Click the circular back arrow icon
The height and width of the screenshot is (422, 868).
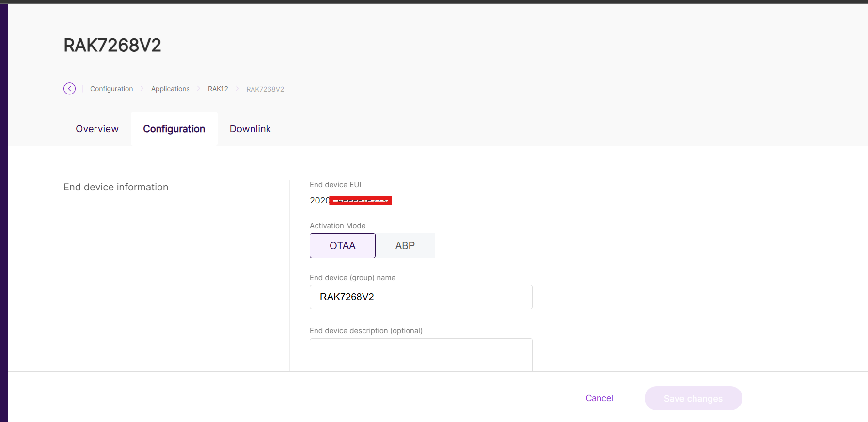(69, 89)
